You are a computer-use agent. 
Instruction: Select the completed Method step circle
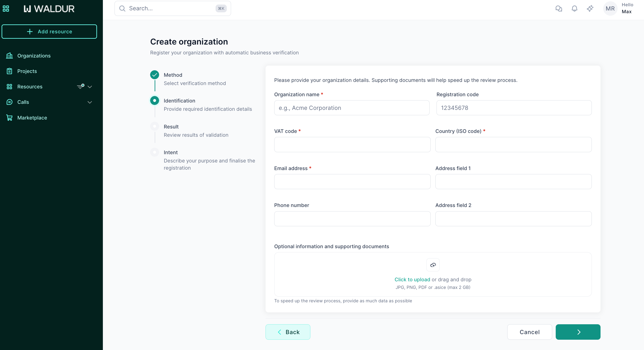coord(154,75)
